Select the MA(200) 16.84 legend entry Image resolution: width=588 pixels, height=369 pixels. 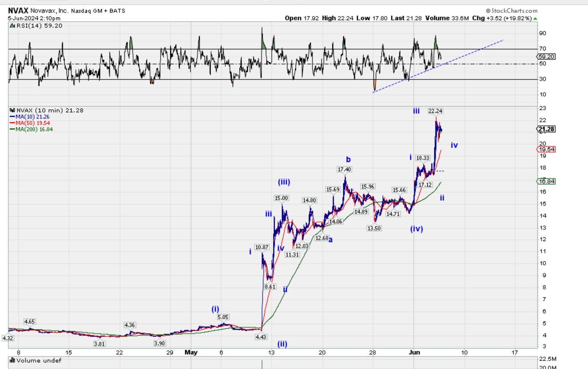(31, 129)
